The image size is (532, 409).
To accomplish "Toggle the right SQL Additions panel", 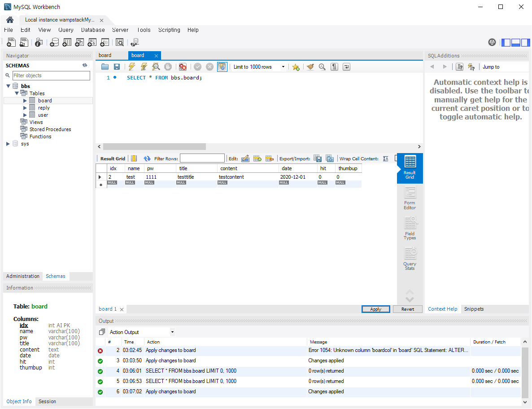I will pos(526,43).
